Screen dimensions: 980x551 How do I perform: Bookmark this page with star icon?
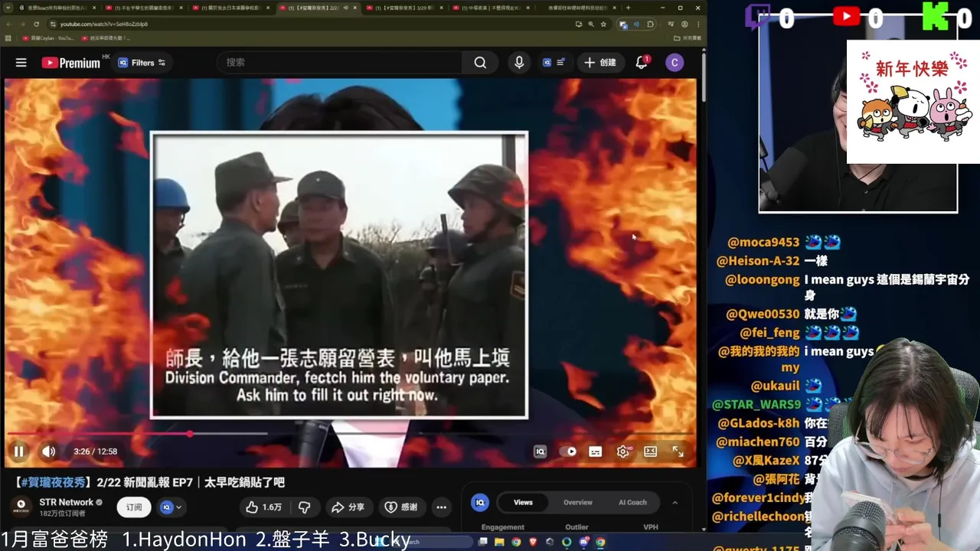coord(603,24)
